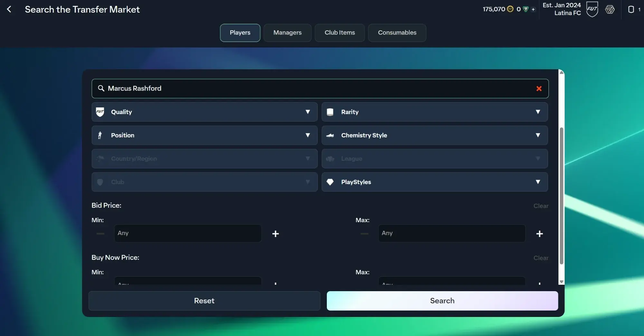
Task: Open the unassigned items card icon
Action: click(631, 9)
